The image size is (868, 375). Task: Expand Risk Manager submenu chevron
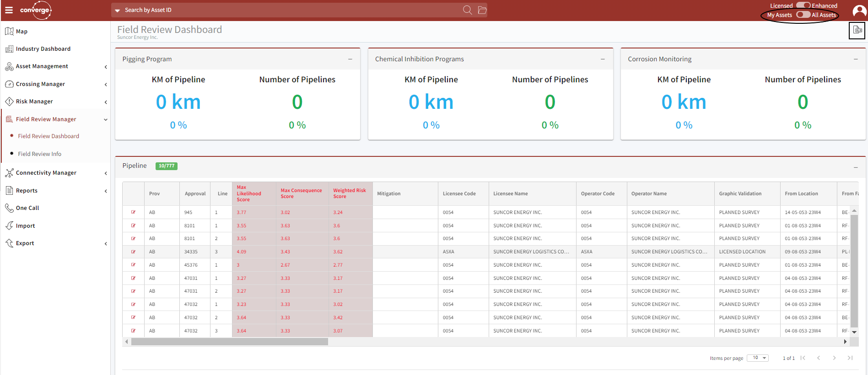(106, 102)
